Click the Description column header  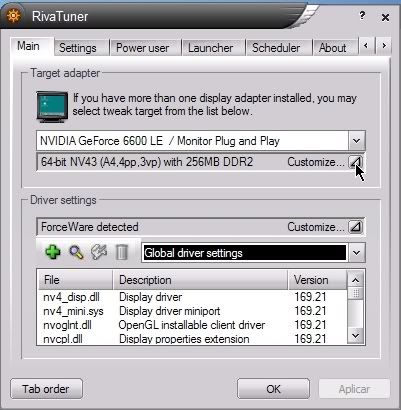pos(200,280)
